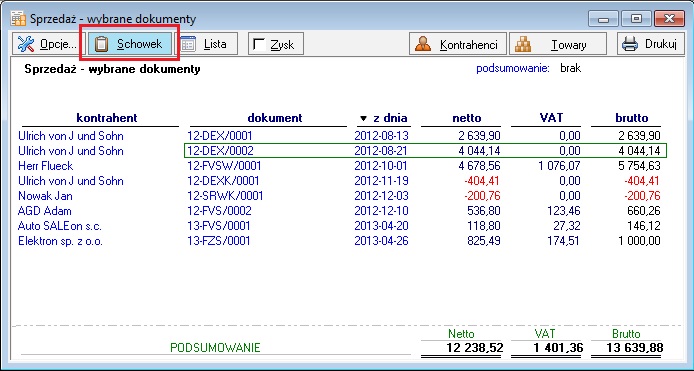Image resolution: width=694 pixels, height=371 pixels.
Task: Switch to Lista view
Action: coord(208,44)
